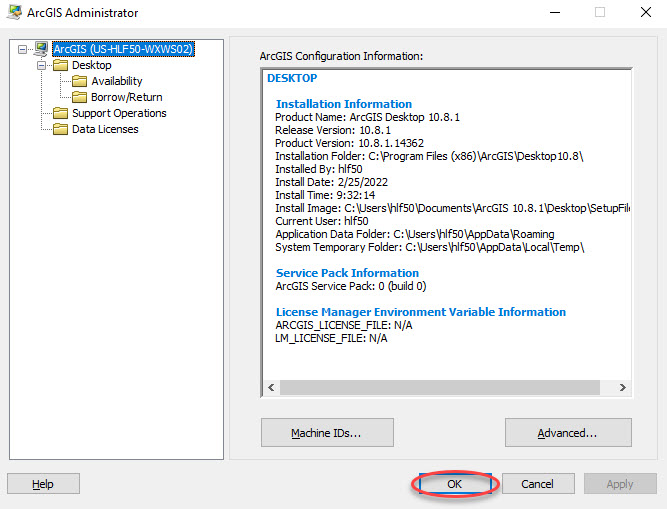Click the Availability folder icon
This screenshot has height=509, width=667.
[x=80, y=81]
